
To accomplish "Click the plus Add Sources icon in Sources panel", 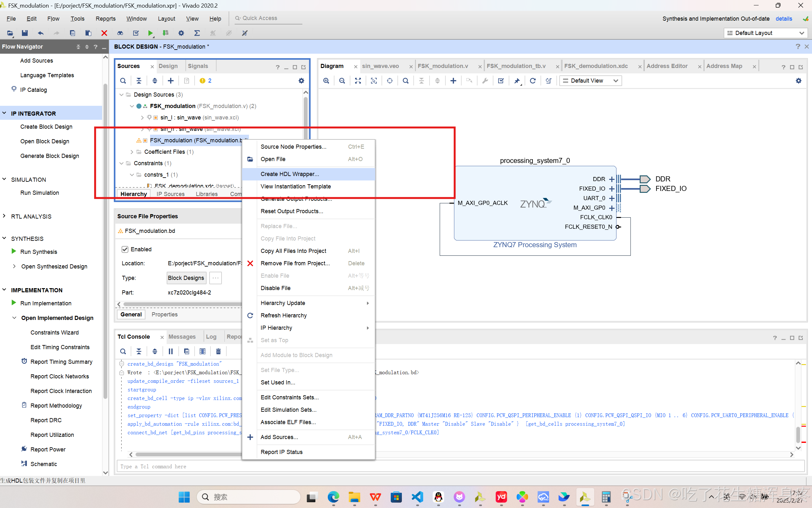I will pyautogui.click(x=171, y=81).
